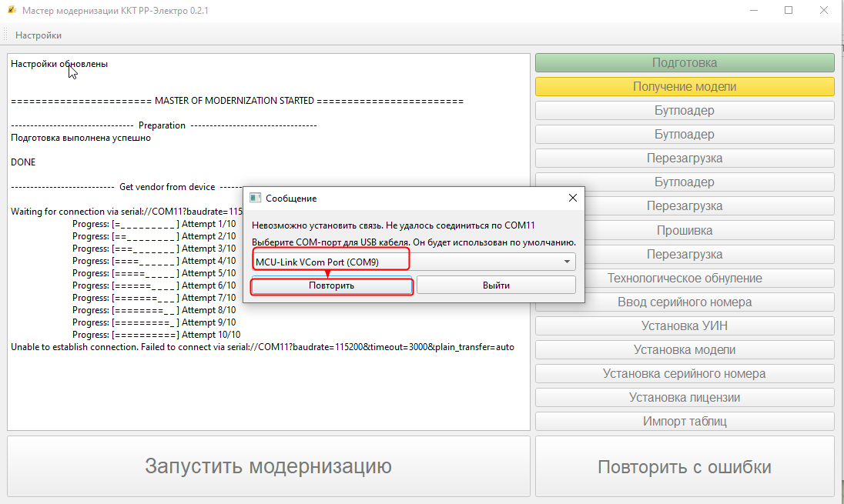Select the Установка серийного номера step

click(x=685, y=373)
